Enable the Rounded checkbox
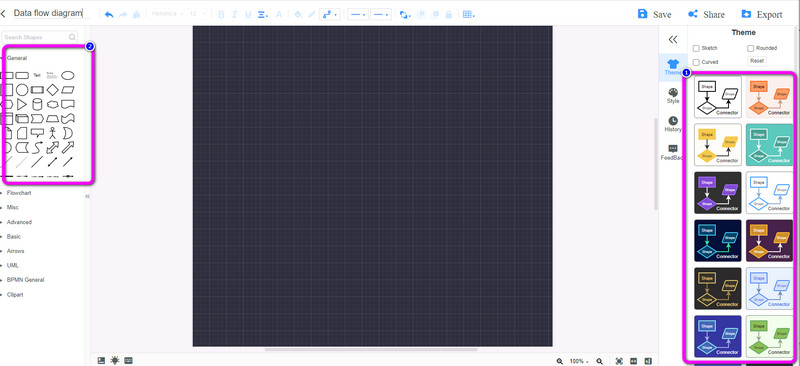Image resolution: width=800 pixels, height=366 pixels. (751, 48)
